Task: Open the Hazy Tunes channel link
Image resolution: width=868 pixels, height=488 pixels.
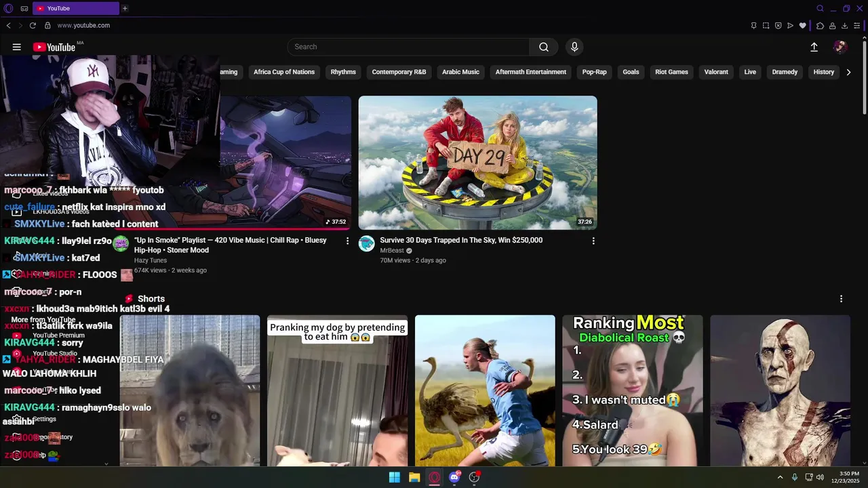Action: pyautogui.click(x=151, y=260)
